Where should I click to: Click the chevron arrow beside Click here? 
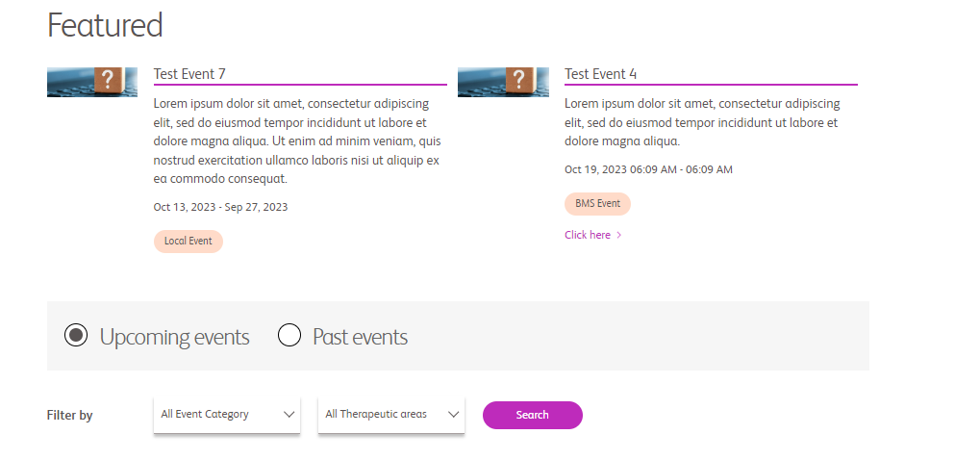click(618, 236)
